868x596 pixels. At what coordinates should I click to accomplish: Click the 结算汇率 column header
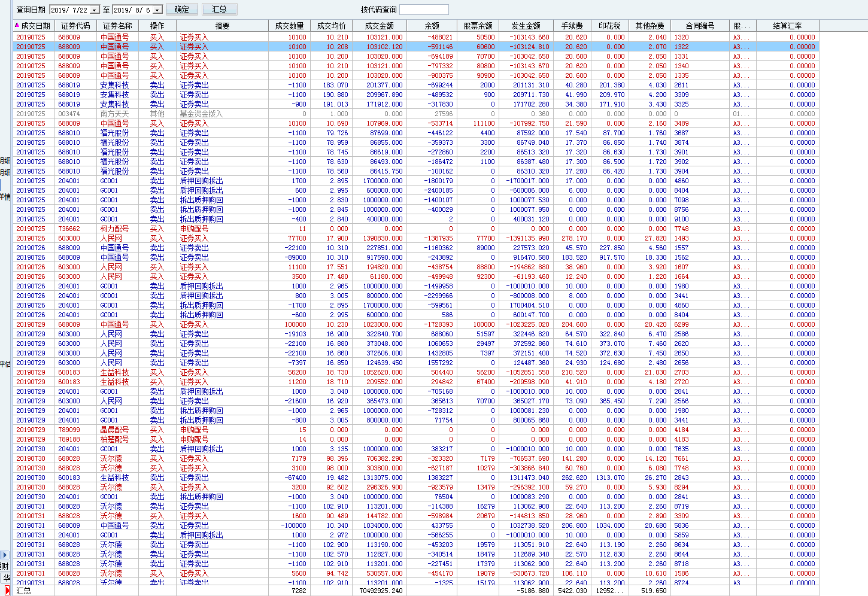click(787, 26)
